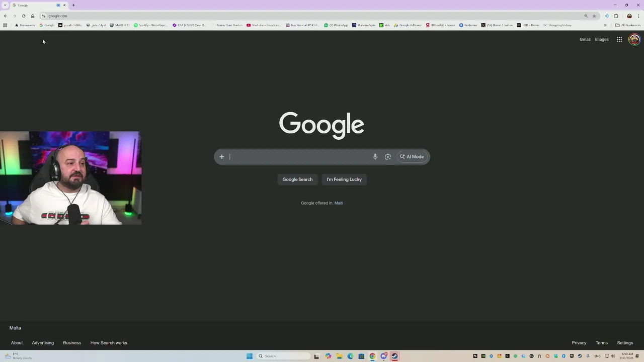Screen dimensions: 644x362
Task: Click the plus icon in search box
Action: point(221,156)
